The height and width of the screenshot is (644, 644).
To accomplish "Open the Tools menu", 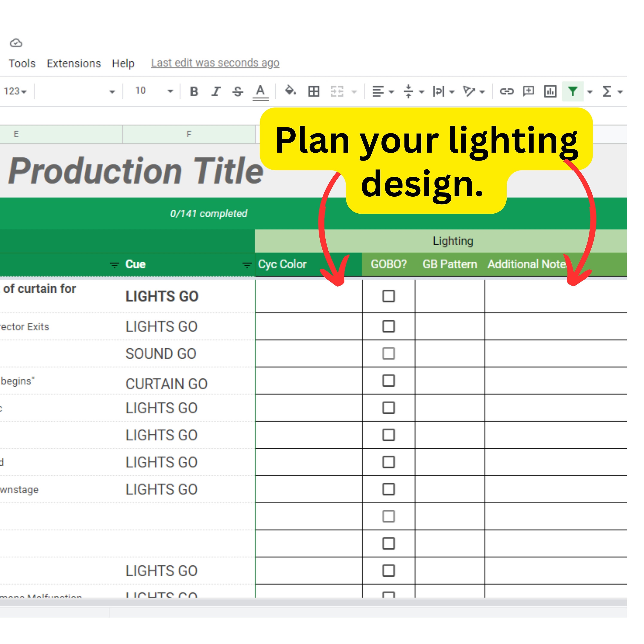I will click(x=22, y=63).
